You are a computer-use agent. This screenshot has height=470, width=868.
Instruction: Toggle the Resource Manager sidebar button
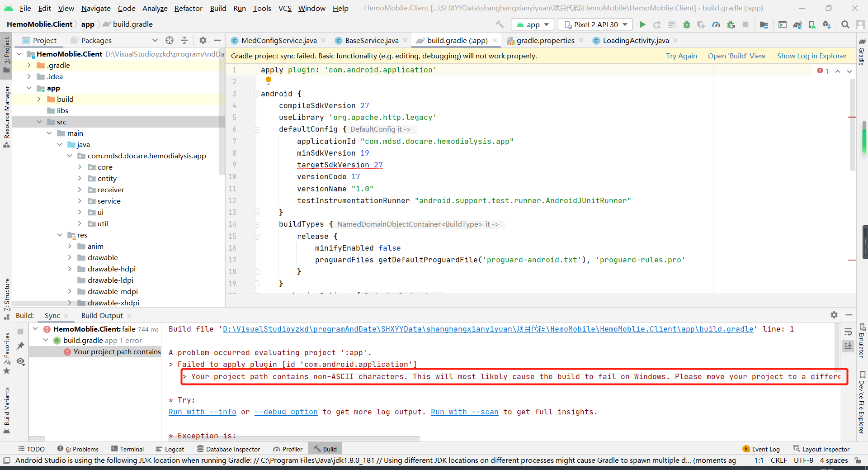pos(6,116)
